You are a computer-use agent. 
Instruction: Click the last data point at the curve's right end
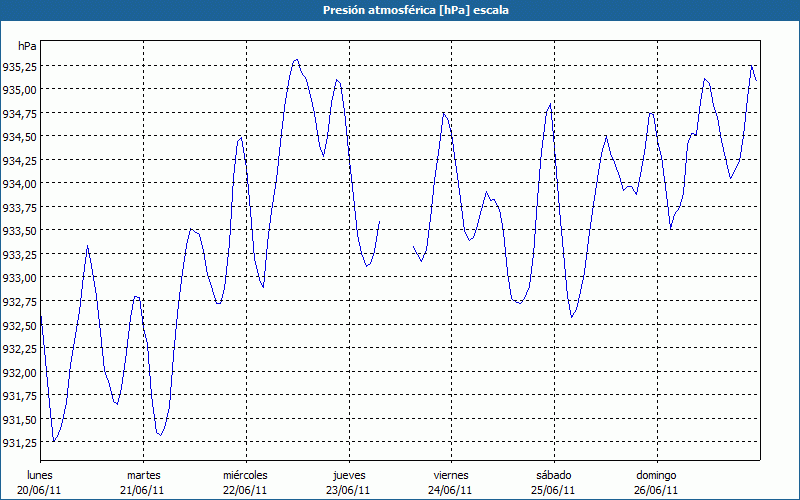pyautogui.click(x=756, y=80)
